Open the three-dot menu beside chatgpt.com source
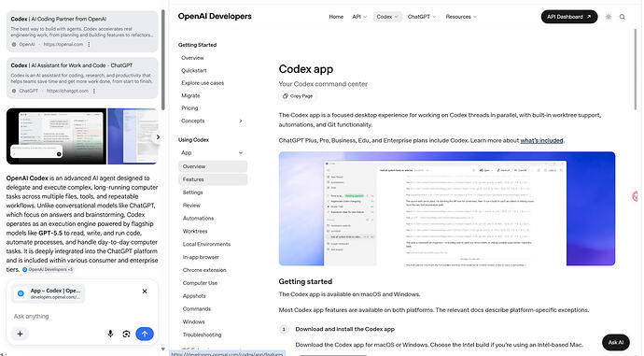This screenshot has height=356, width=644. (94, 91)
